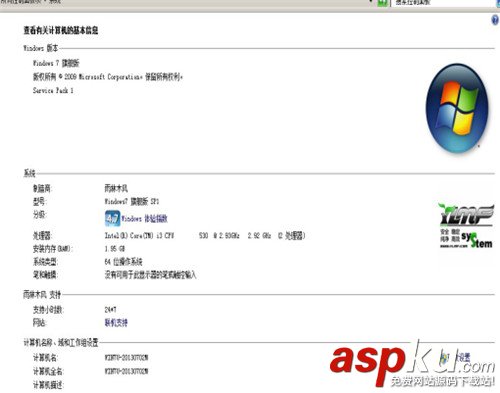Click the 分级 label

pos(39,214)
